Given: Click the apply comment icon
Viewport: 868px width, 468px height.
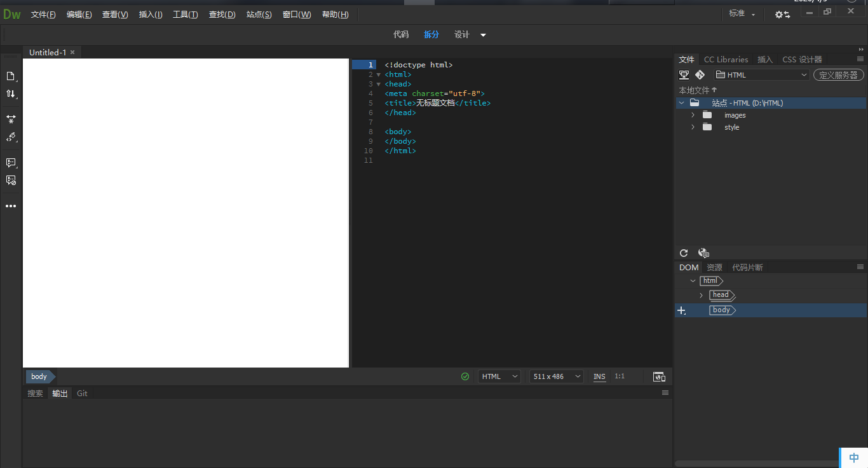Looking at the screenshot, I should pos(10,163).
